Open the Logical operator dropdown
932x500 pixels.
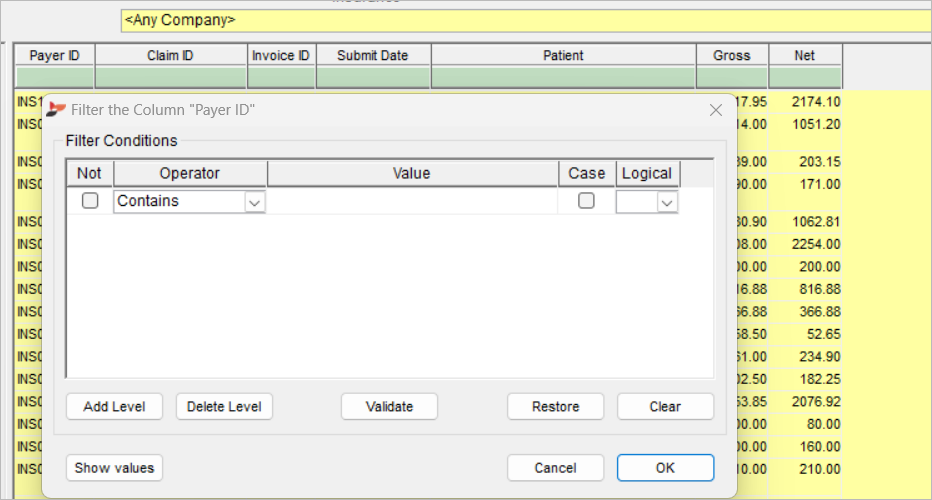click(667, 202)
